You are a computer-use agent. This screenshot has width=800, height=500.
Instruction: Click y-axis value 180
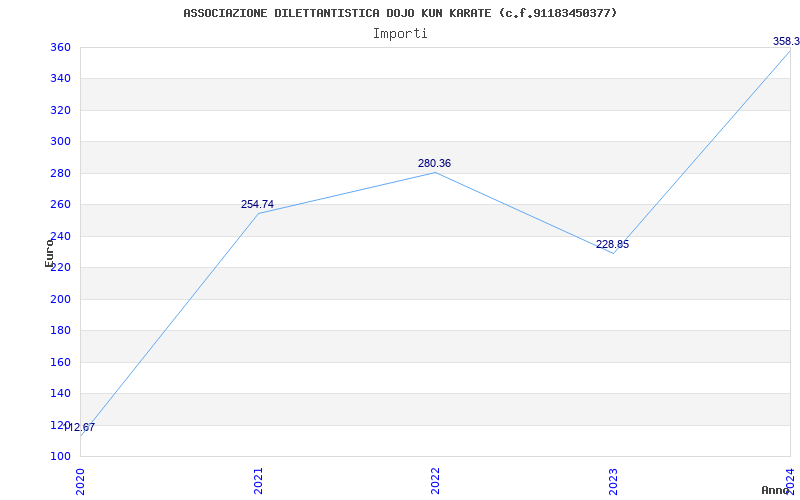coord(60,331)
